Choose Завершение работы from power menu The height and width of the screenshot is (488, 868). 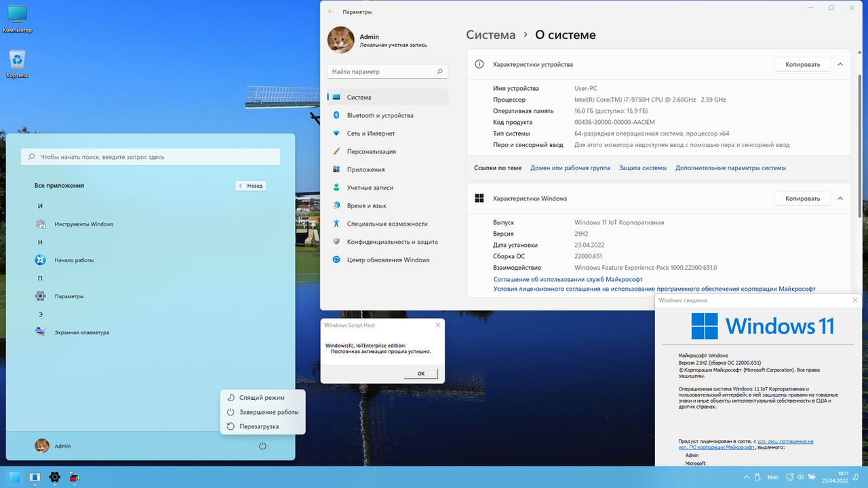[263, 412]
